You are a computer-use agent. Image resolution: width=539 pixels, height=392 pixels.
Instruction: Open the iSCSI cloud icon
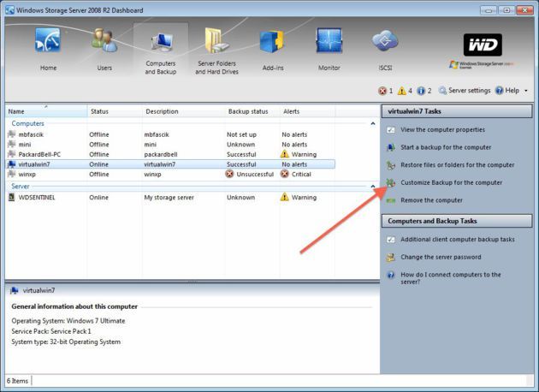(385, 40)
